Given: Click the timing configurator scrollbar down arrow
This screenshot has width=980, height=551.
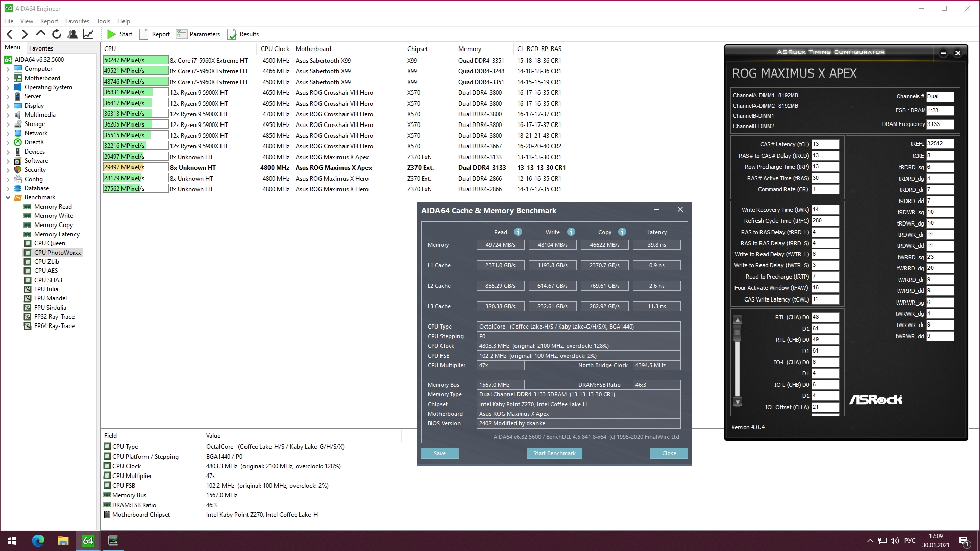Looking at the screenshot, I should pyautogui.click(x=738, y=402).
